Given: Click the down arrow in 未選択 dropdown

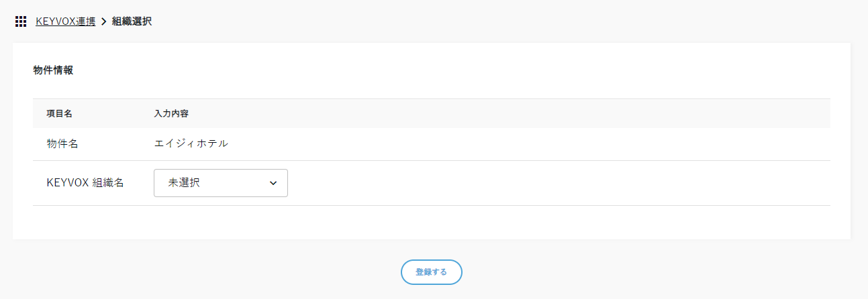Looking at the screenshot, I should tap(273, 183).
